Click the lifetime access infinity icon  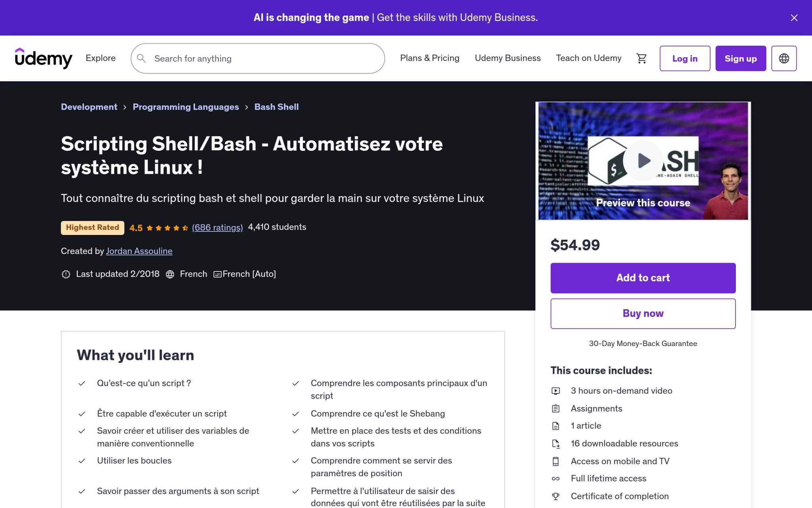point(556,479)
